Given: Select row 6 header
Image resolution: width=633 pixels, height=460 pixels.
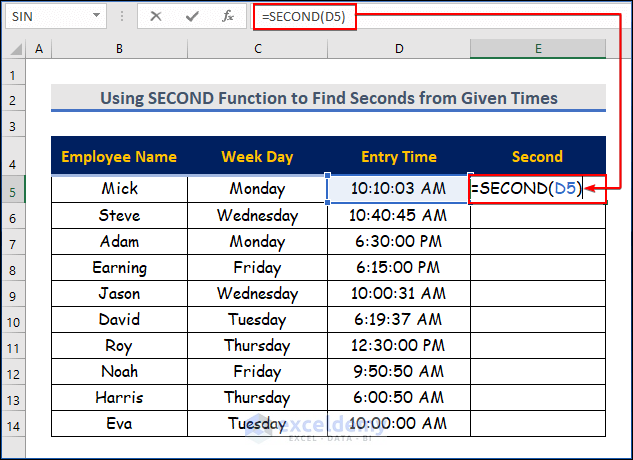Looking at the screenshot, I should (13, 218).
